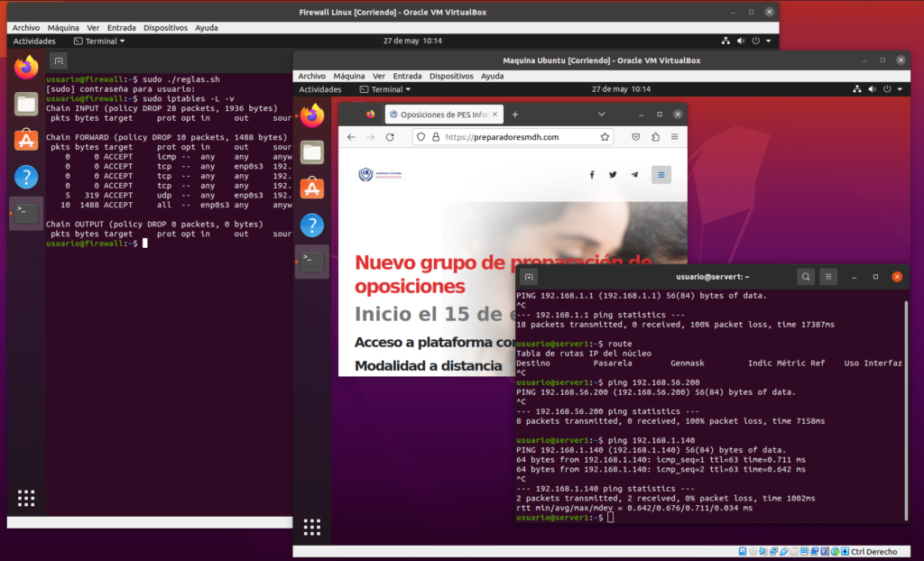Open clock calendar in Maquina Ubuntu
Image resolution: width=924 pixels, height=561 pixels.
point(621,89)
